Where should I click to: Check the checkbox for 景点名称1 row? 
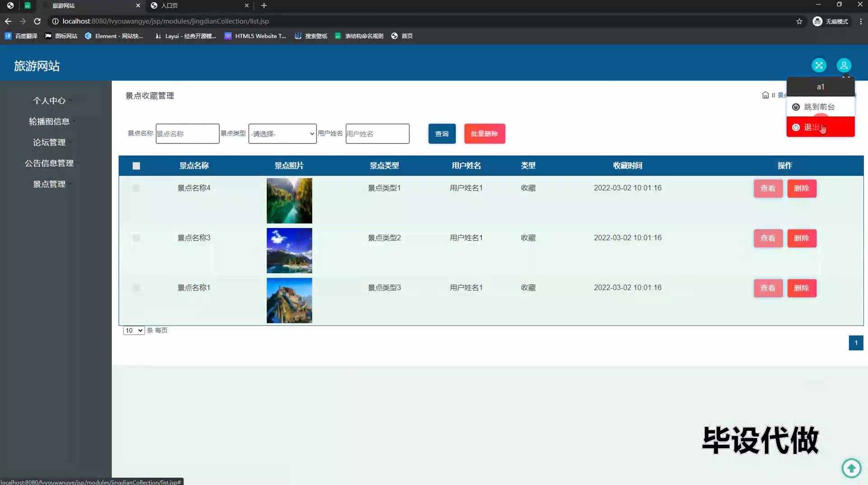[x=136, y=288]
